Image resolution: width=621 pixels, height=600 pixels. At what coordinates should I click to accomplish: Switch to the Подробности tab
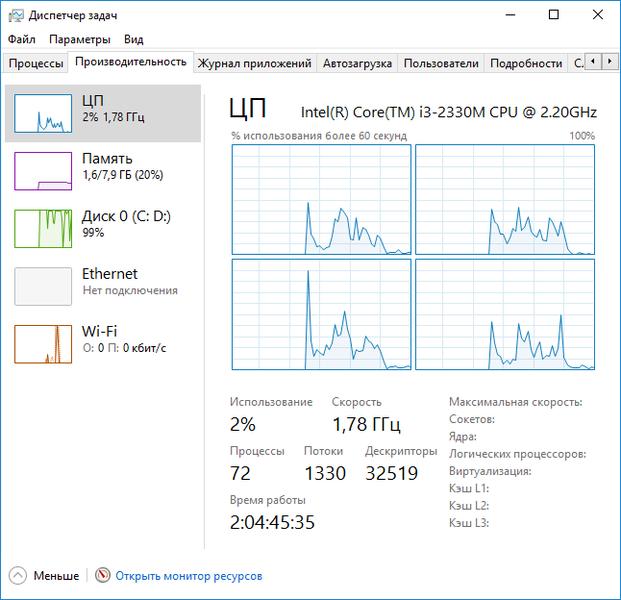(526, 63)
